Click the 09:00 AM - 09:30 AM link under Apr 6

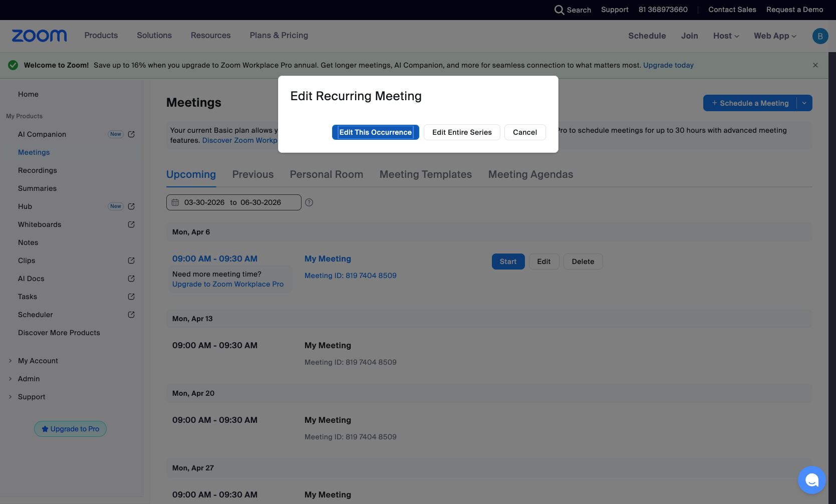tap(215, 259)
